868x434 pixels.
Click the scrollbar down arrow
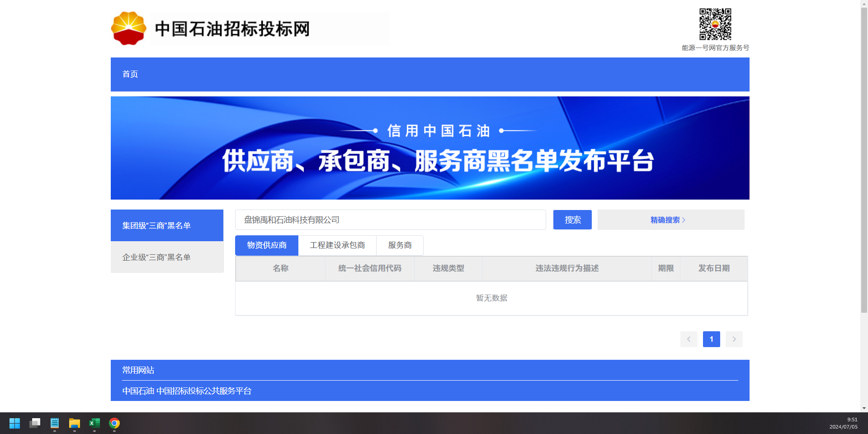pos(864,408)
